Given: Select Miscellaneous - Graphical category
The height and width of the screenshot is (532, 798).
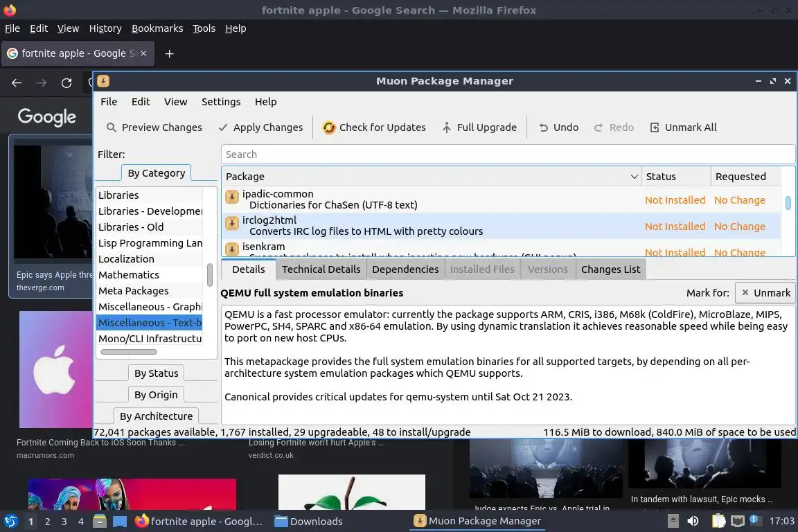Looking at the screenshot, I should click(x=150, y=306).
